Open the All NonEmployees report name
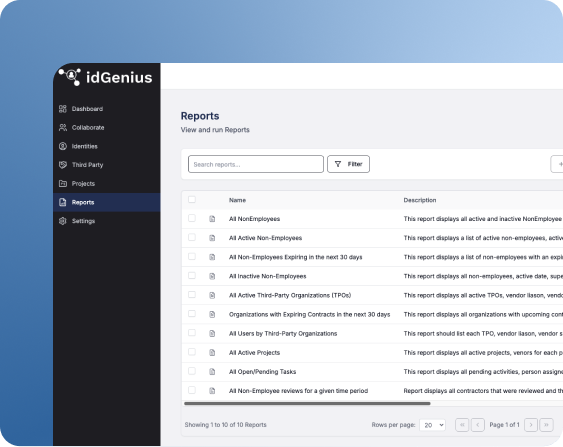The height and width of the screenshot is (447, 563). (254, 219)
